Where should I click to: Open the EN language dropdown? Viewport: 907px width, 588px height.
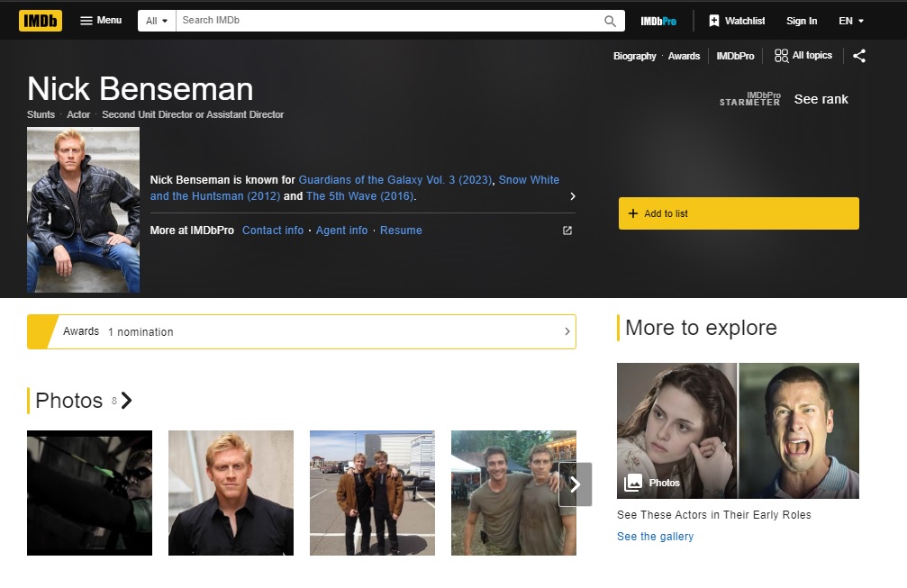pyautogui.click(x=848, y=20)
